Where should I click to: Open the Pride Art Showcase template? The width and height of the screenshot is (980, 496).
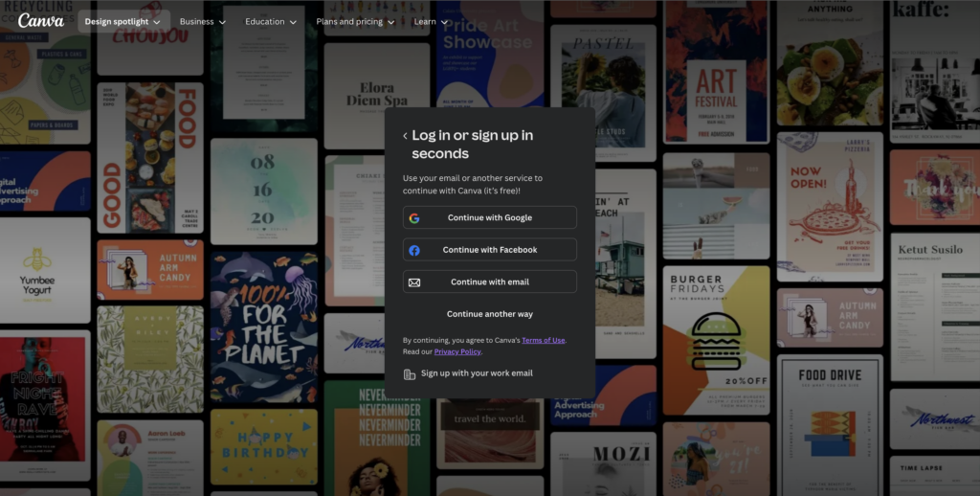(x=490, y=54)
